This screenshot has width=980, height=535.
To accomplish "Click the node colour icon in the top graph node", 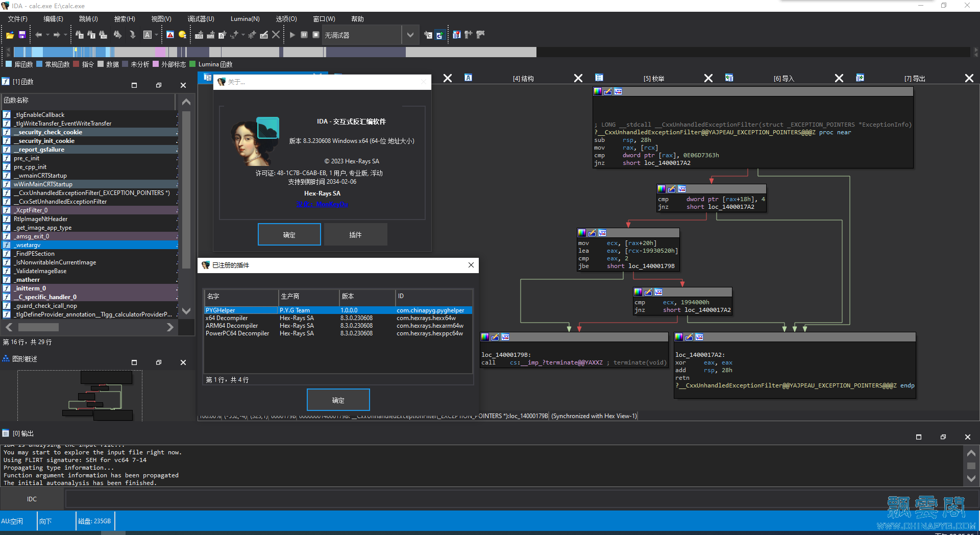I will coord(598,91).
